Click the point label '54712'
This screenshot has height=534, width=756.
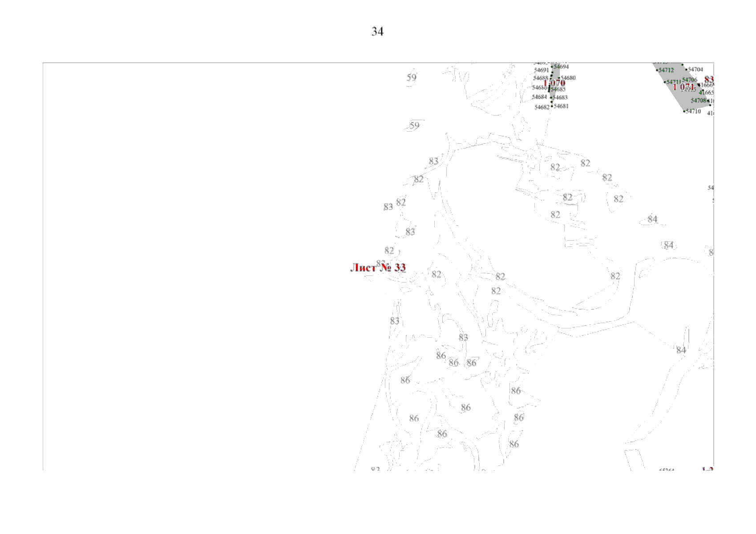pyautogui.click(x=666, y=70)
